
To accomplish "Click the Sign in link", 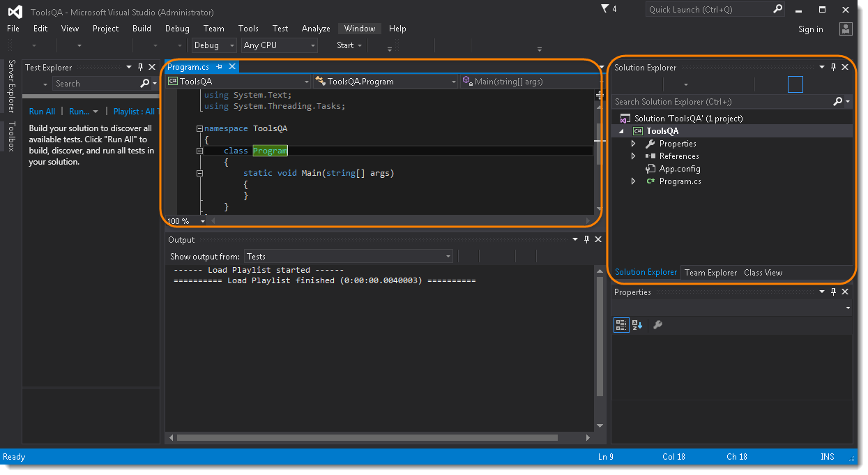I will click(x=811, y=29).
